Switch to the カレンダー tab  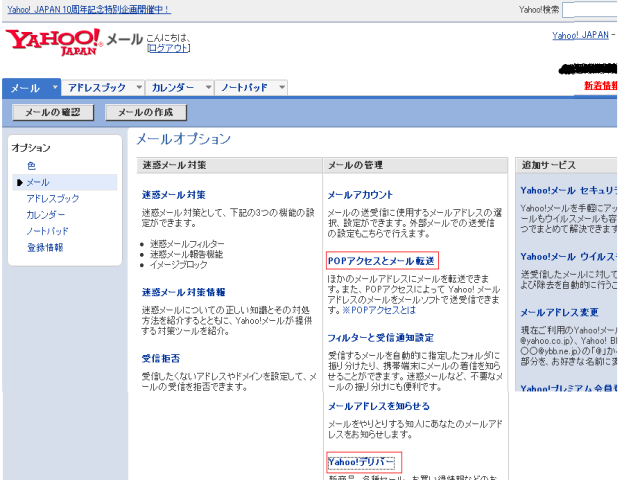[x=173, y=88]
